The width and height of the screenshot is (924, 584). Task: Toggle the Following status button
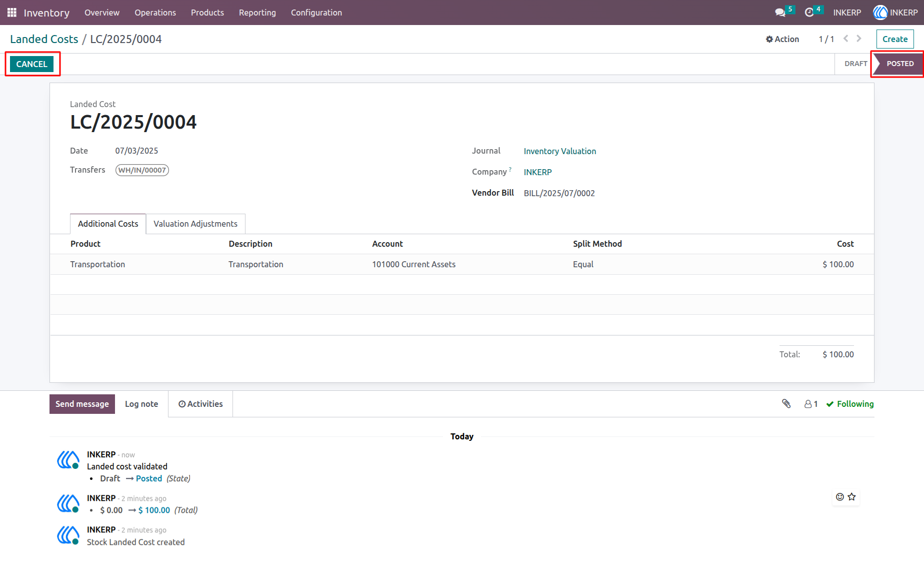coord(850,404)
